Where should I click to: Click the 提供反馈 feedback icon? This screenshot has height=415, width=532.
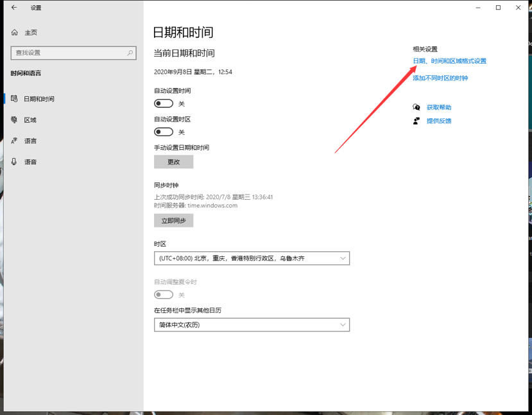tap(416, 121)
